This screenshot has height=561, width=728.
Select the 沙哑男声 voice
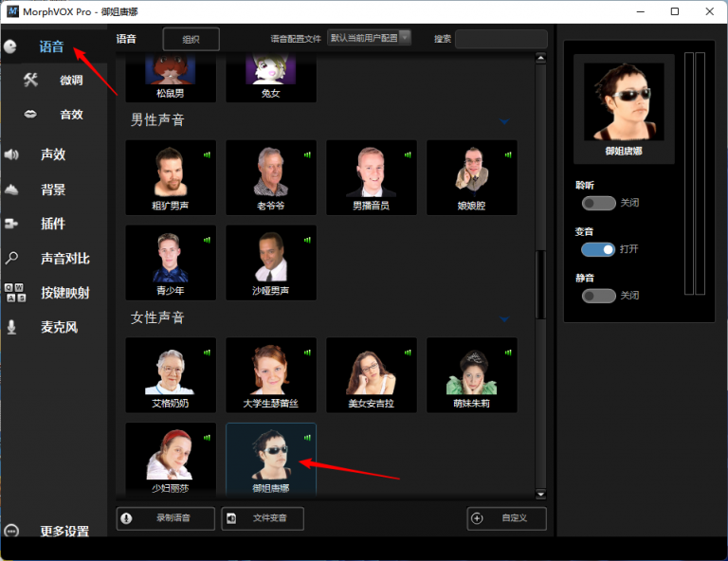(x=271, y=262)
